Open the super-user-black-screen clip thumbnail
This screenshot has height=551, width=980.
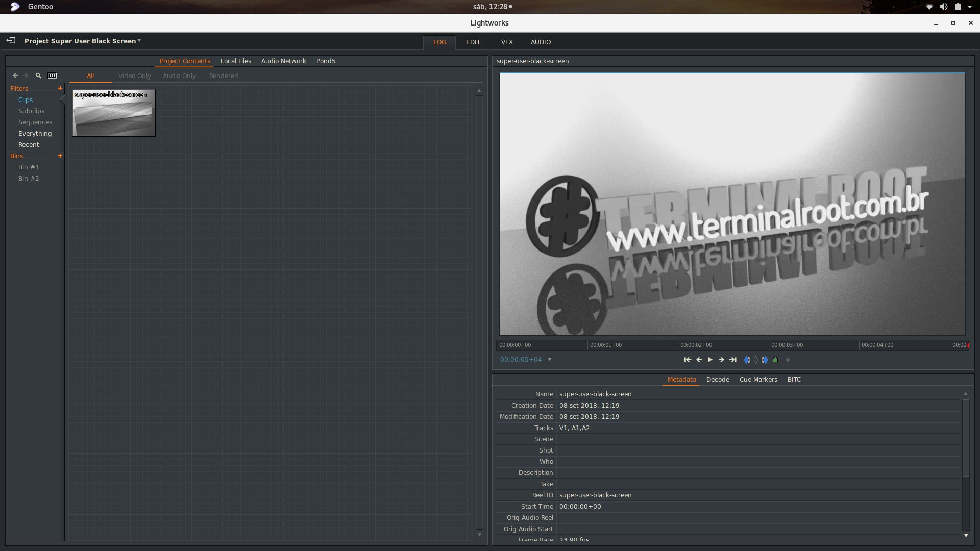(113, 113)
